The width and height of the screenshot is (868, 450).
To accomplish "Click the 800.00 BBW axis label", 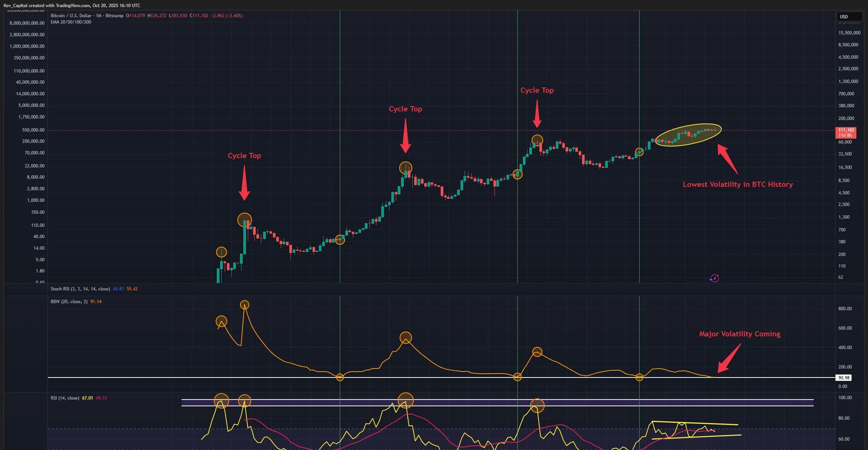I will click(x=845, y=309).
